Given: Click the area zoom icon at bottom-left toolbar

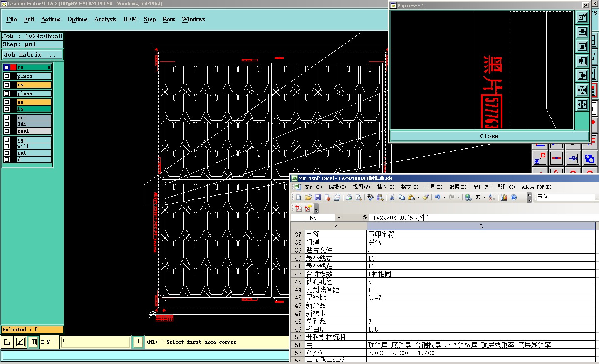Looking at the screenshot, I should pyautogui.click(x=7, y=342).
